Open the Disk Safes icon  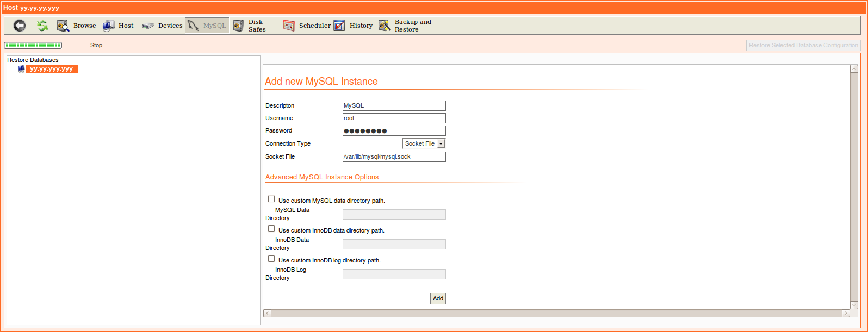point(238,26)
